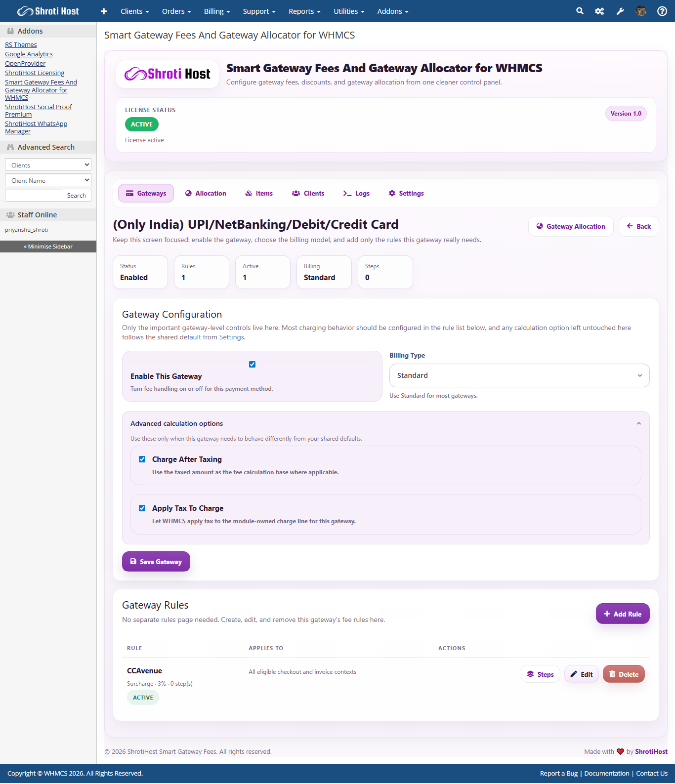Expand the Clients top menu
Screen dimensions: 675x784
(135, 11)
